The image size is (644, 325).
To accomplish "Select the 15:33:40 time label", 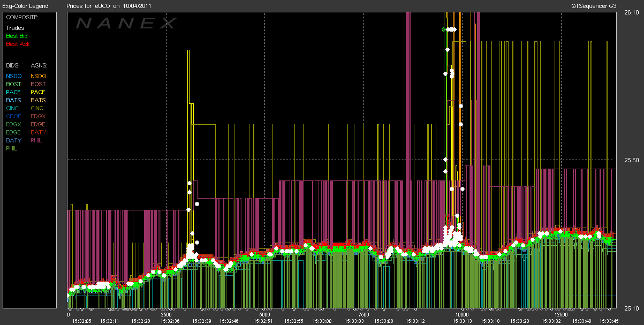I will pyautogui.click(x=582, y=321).
